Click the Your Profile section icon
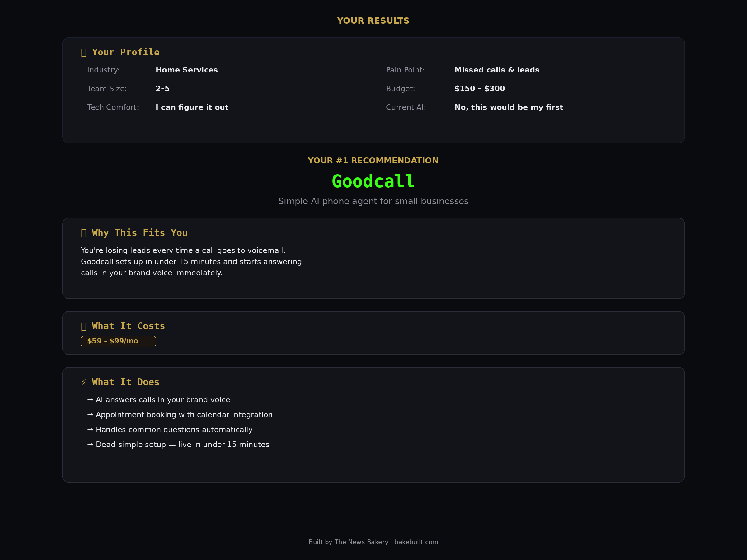The image size is (747, 560). (x=84, y=53)
